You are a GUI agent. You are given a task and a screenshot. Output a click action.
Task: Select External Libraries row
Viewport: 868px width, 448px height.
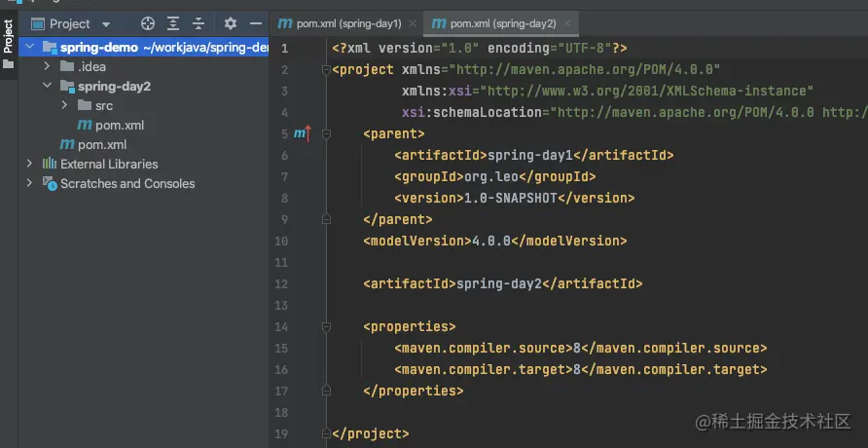144,164
